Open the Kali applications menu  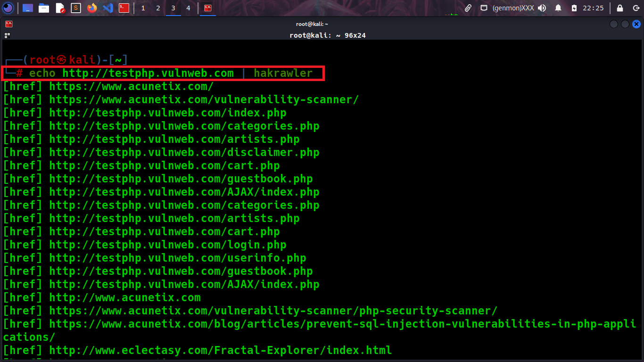[x=8, y=8]
